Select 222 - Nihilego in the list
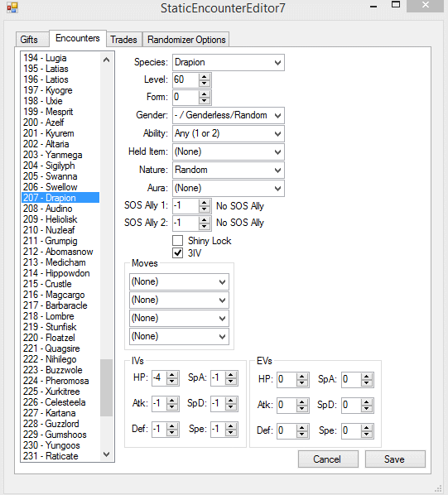Screen dimensions: 448x495 click(60, 359)
